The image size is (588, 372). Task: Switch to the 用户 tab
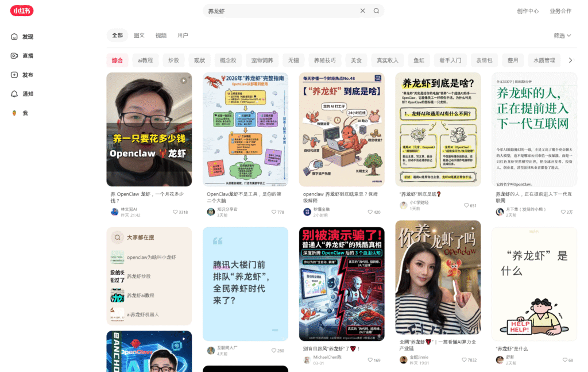[183, 36]
